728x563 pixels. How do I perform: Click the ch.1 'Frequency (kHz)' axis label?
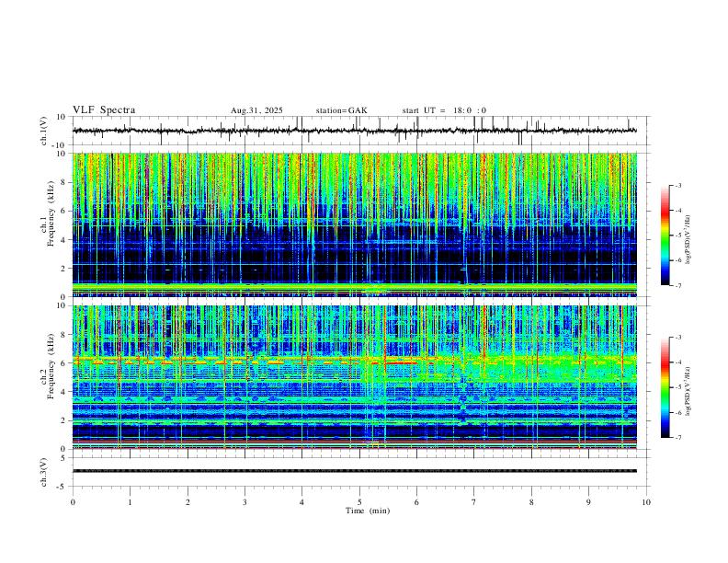51,213
